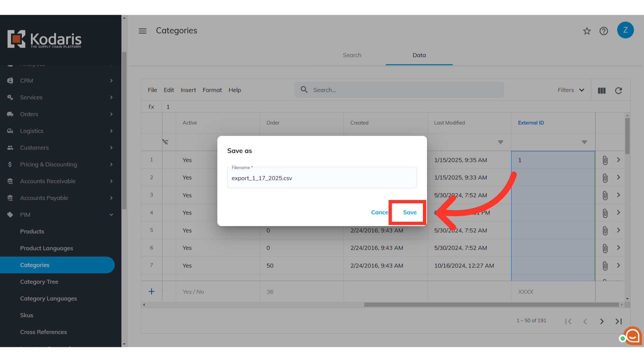
Task: Click the add row plus icon
Action: 152,292
